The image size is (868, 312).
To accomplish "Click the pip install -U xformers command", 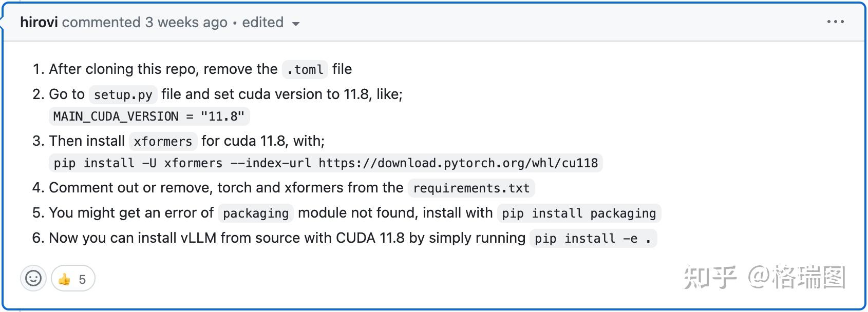I will click(x=326, y=163).
